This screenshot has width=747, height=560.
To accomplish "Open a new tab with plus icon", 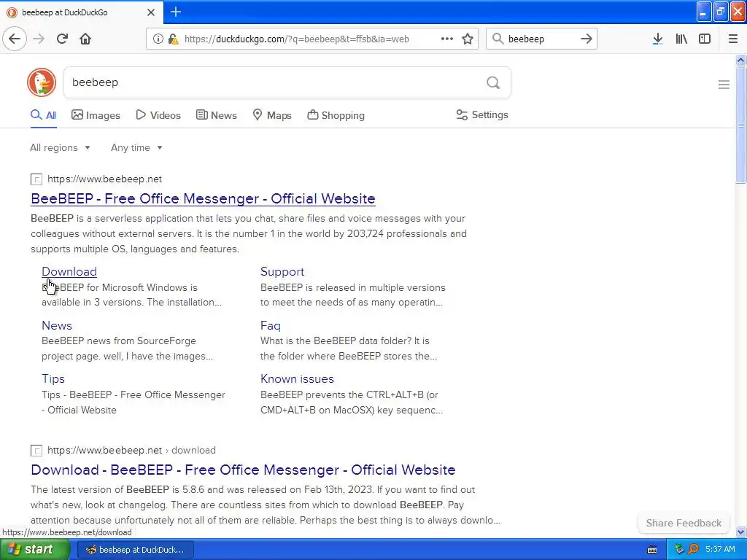I will click(x=176, y=12).
